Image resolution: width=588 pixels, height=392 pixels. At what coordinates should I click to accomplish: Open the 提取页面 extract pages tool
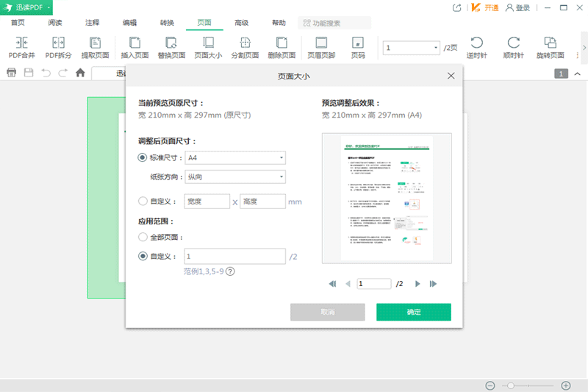coord(95,43)
